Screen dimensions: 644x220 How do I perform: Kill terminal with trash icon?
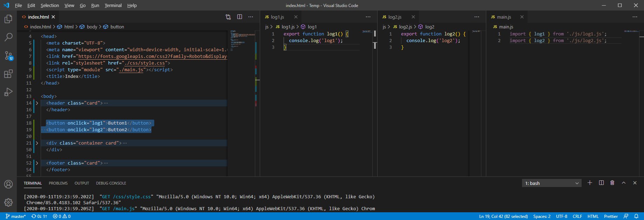(x=612, y=183)
